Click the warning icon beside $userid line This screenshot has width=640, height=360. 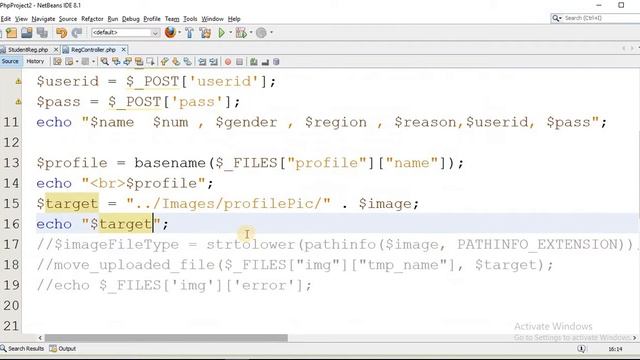tap(18, 81)
